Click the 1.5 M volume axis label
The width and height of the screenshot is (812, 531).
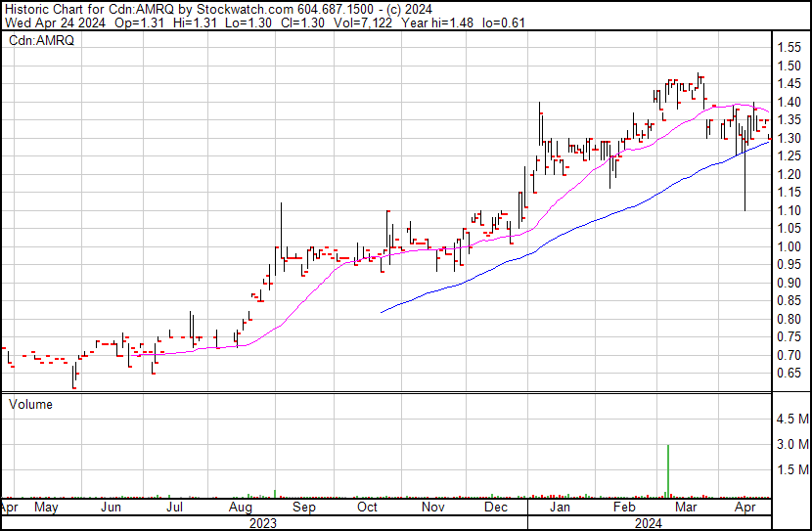(x=792, y=470)
